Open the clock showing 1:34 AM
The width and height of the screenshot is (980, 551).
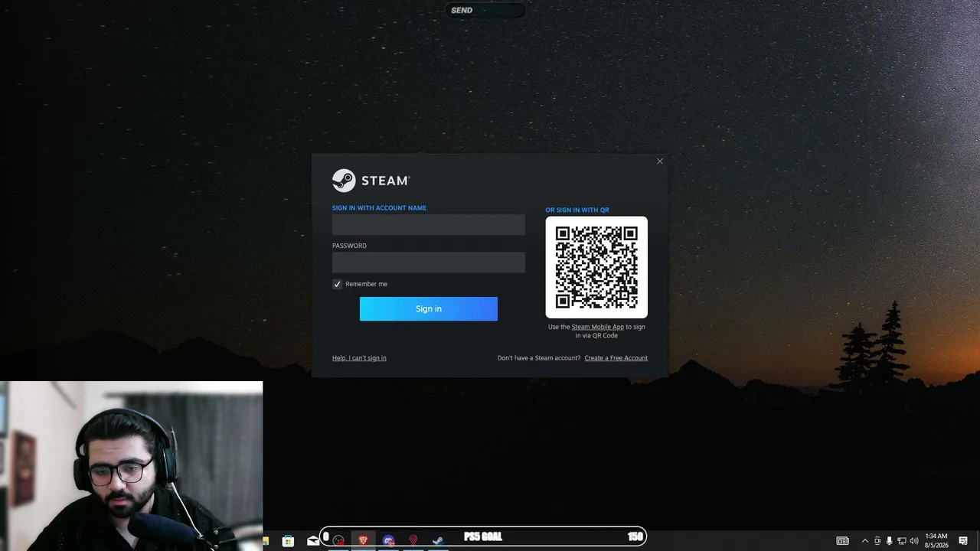pyautogui.click(x=936, y=540)
